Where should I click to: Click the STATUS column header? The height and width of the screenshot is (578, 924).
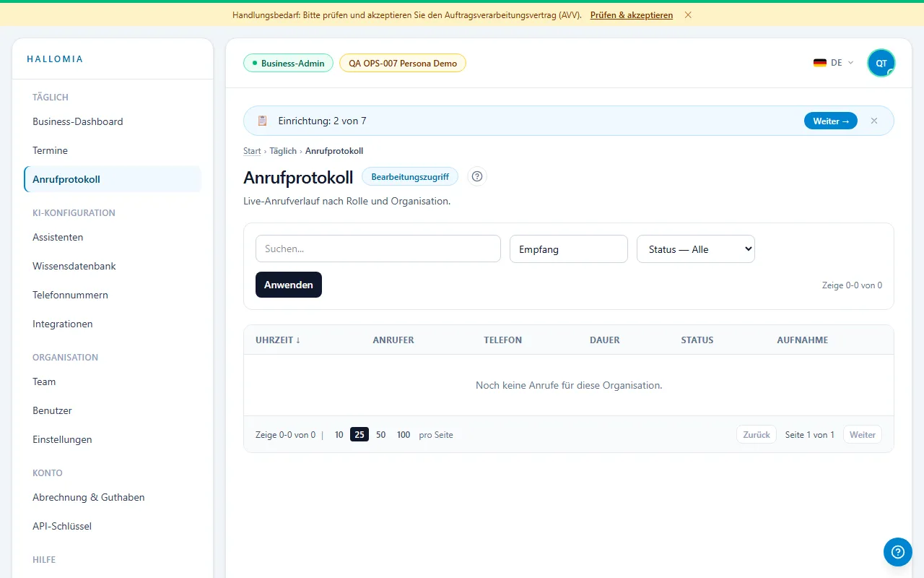(697, 340)
